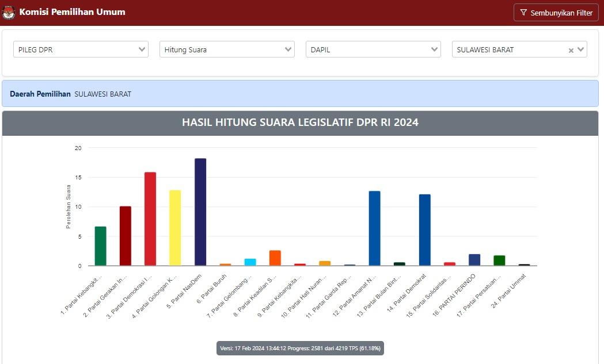
Task: Clear SULAWESI BARAT using the x icon
Action: pos(571,49)
